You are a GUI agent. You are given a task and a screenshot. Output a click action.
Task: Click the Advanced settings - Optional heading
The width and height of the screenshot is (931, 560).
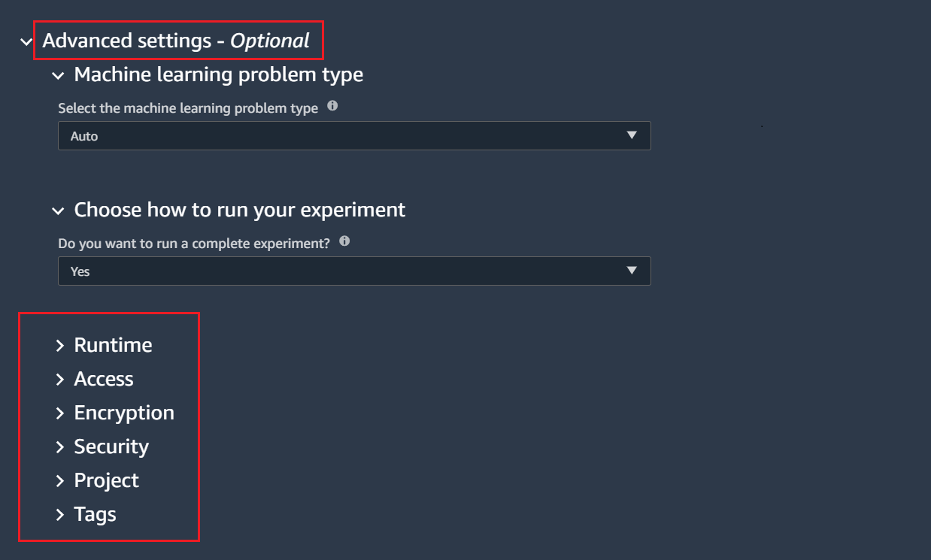(x=176, y=41)
